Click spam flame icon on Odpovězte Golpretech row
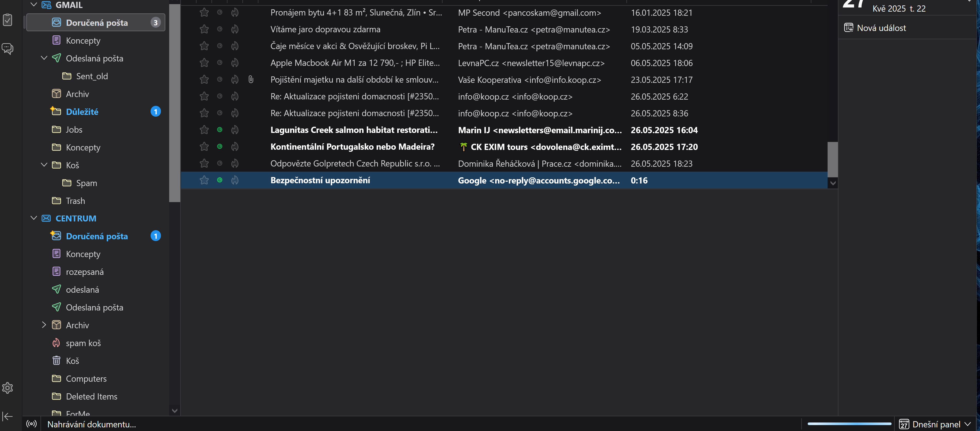The height and width of the screenshot is (431, 980). coord(235,163)
